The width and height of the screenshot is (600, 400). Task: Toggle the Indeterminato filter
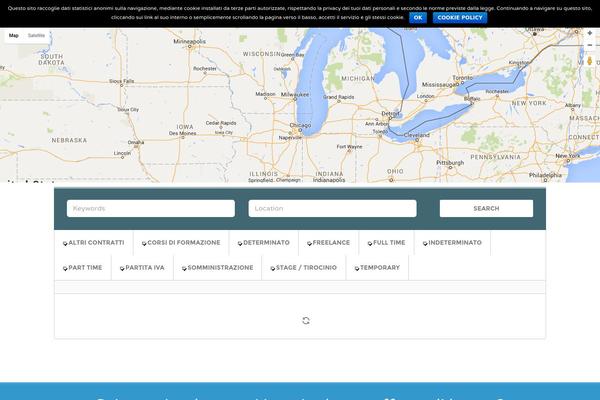[452, 243]
